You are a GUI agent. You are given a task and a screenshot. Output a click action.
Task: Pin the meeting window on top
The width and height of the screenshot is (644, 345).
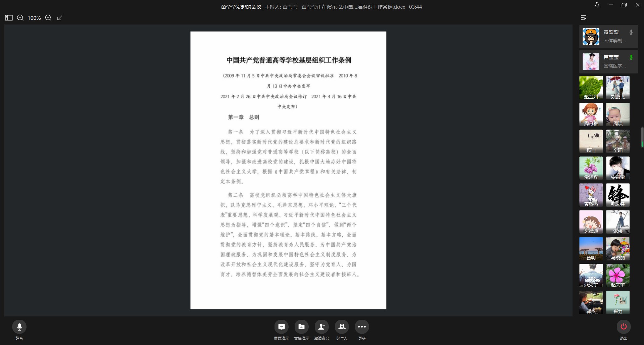pos(597,5)
